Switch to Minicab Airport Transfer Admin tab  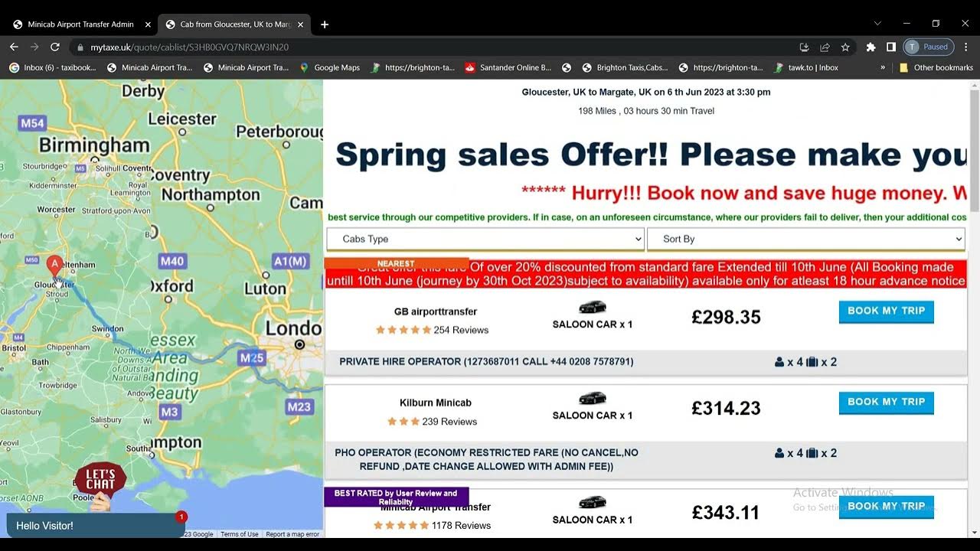(x=80, y=24)
